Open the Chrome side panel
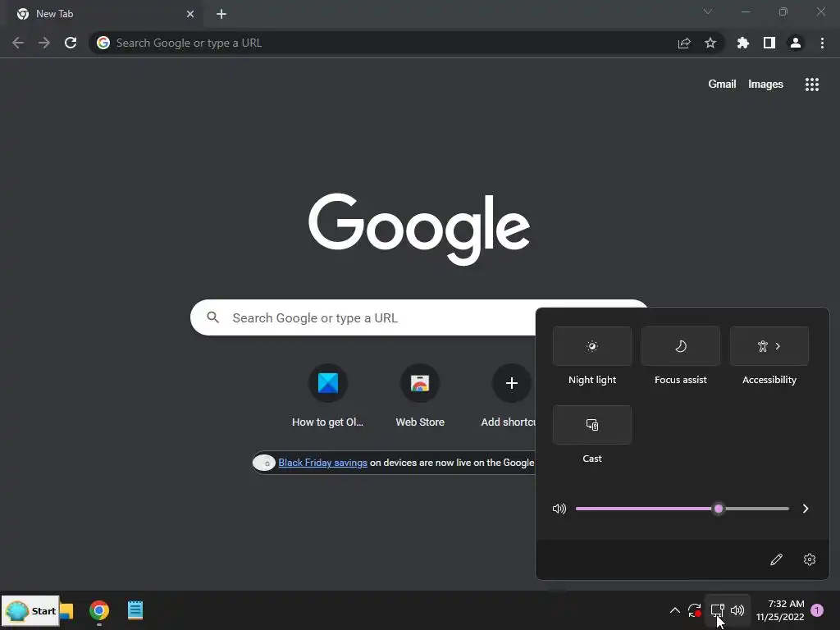This screenshot has width=840, height=630. point(769,43)
